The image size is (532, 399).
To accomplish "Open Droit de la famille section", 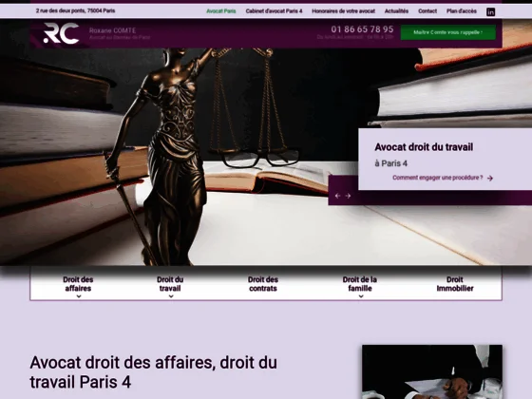I will (x=360, y=284).
